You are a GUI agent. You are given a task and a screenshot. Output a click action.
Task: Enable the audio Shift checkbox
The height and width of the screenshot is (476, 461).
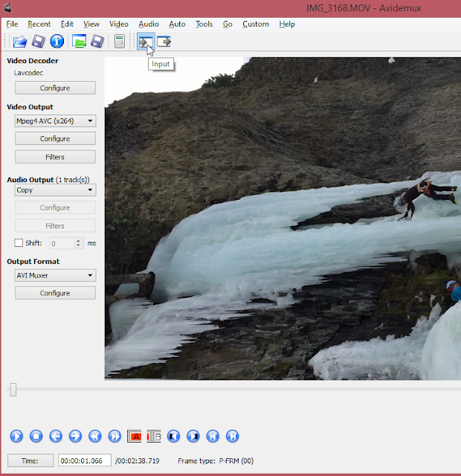pyautogui.click(x=19, y=243)
